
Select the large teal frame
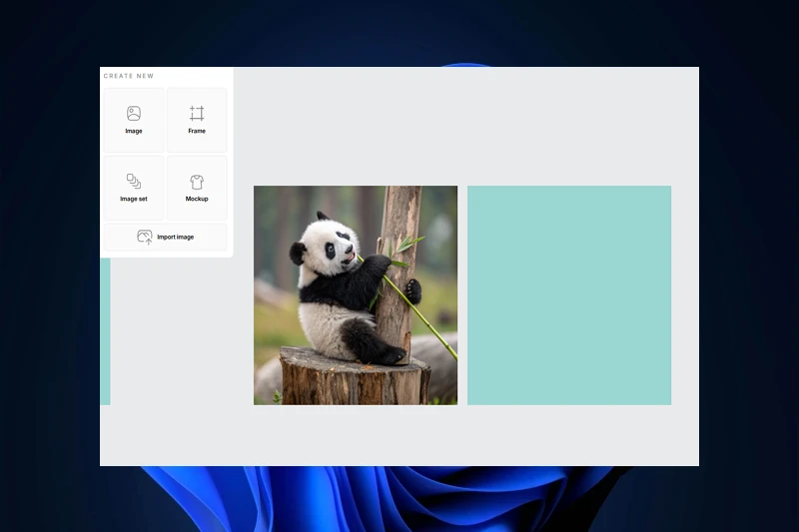coord(569,295)
